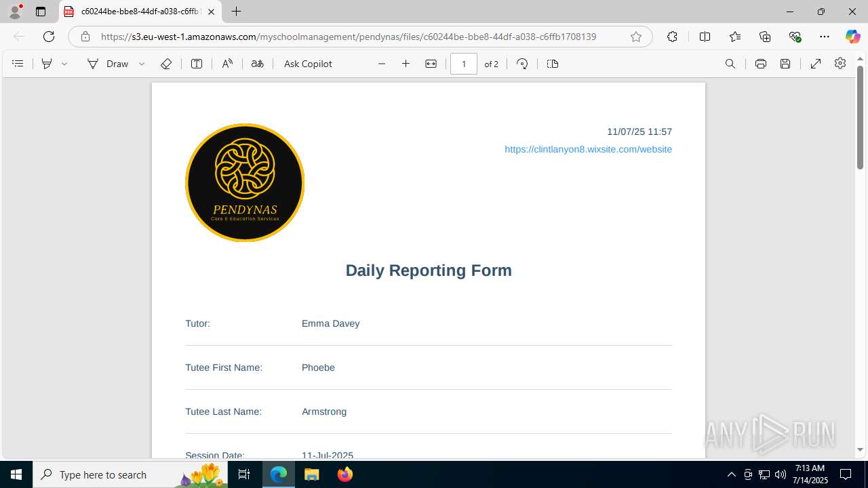The height and width of the screenshot is (488, 868).
Task: Select the c60244be PDF tab
Action: [140, 12]
